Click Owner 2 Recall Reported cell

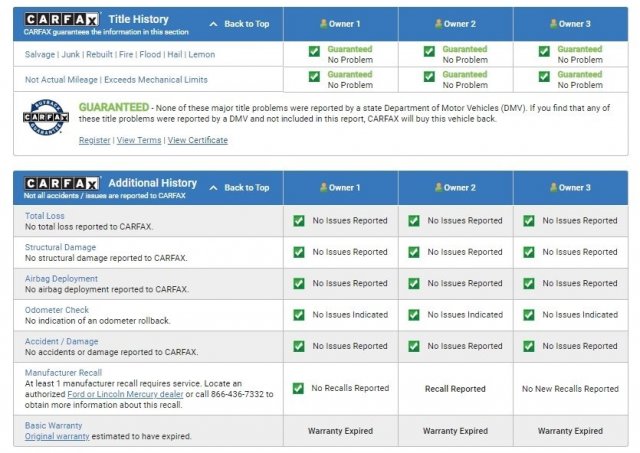tap(455, 388)
